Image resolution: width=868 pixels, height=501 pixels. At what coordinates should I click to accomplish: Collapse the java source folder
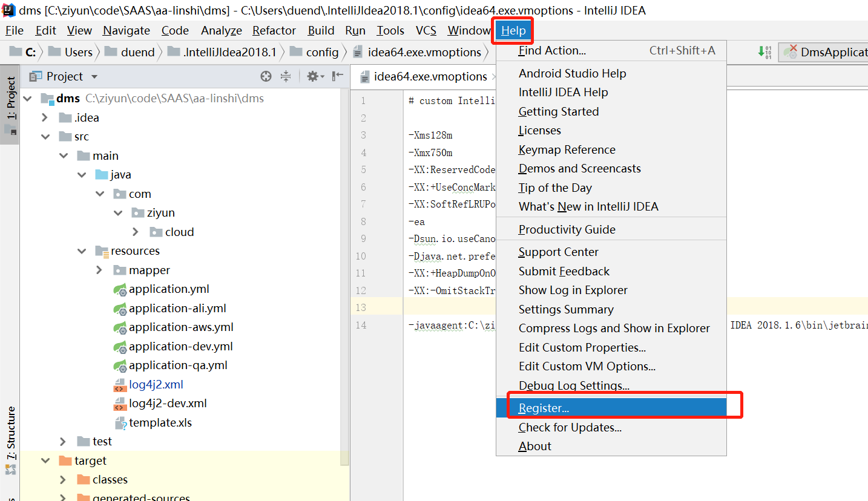[x=82, y=175]
